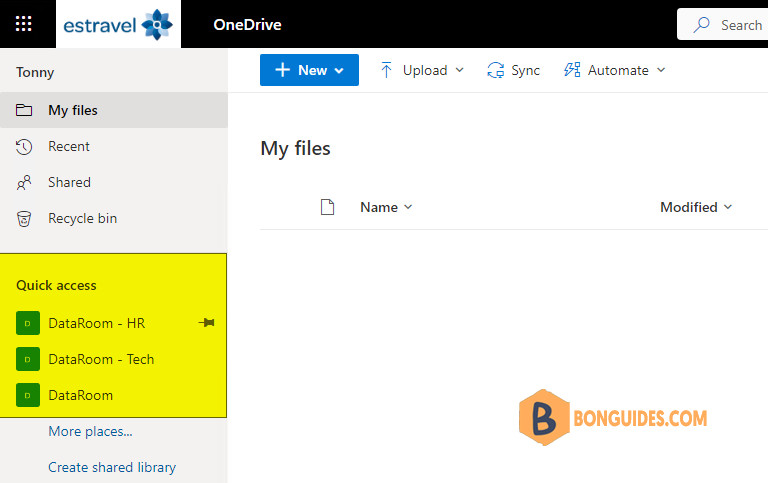Open the OneDrive home link
This screenshot has width=768, height=483.
[247, 24]
